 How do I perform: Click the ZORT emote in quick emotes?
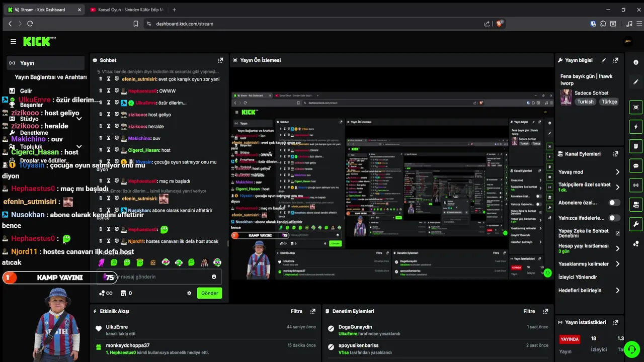point(204,262)
